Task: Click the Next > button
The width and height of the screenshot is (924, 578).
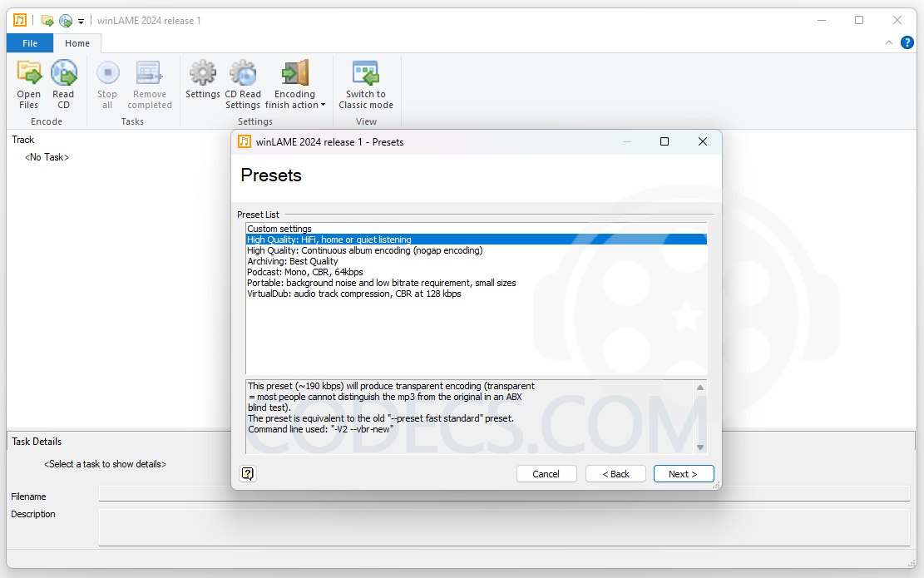Action: pyautogui.click(x=684, y=474)
